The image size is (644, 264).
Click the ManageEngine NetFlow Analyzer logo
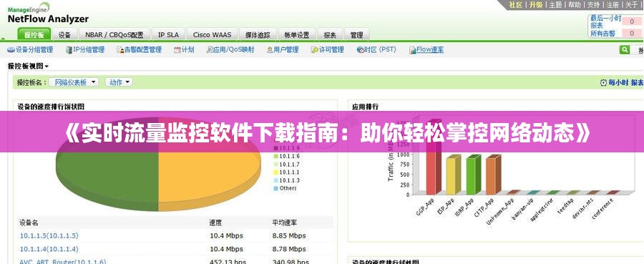pos(48,13)
